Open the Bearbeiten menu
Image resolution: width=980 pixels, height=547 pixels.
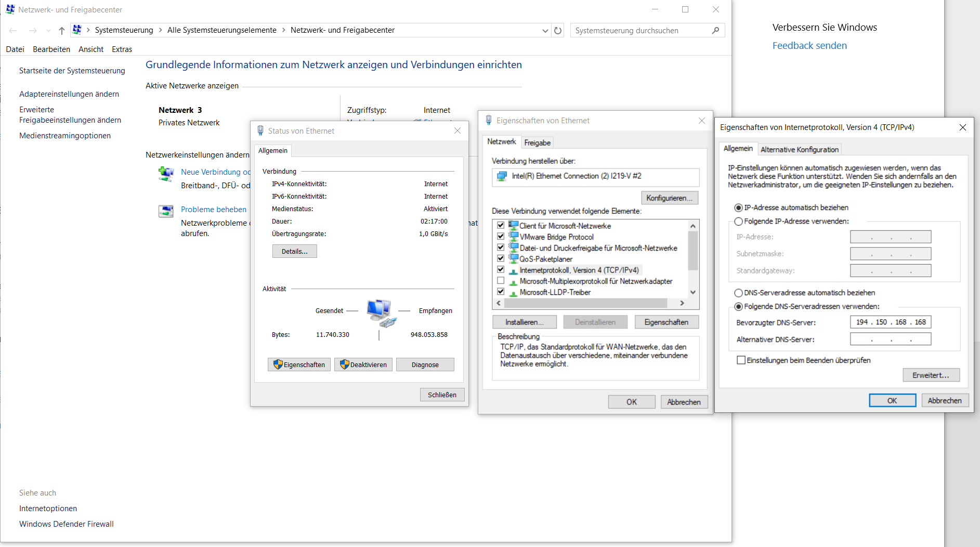[x=51, y=49]
